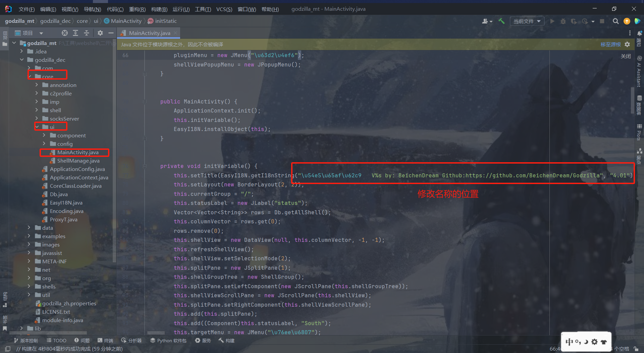Click the Expand All icon in project panel
644x353 pixels.
75,33
